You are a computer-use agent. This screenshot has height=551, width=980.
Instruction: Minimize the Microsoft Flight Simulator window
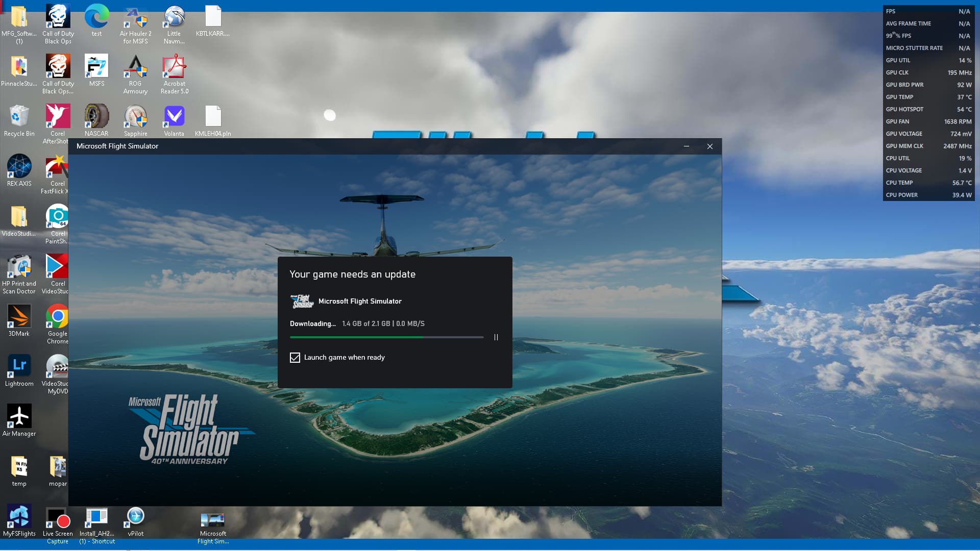[x=687, y=146]
